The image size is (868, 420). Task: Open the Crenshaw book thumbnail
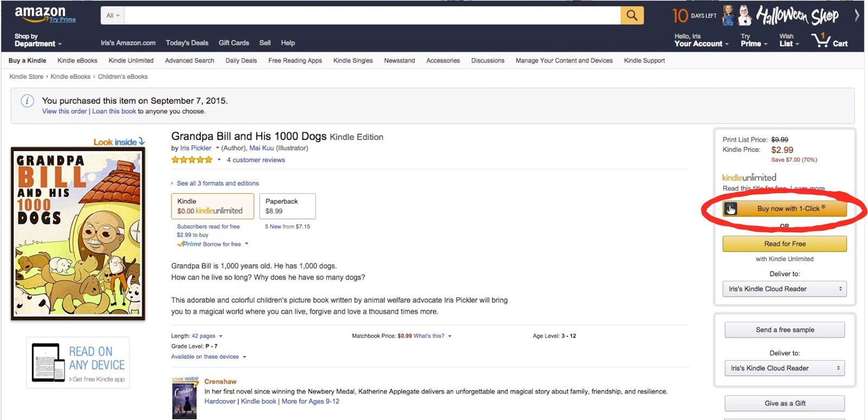pos(184,398)
